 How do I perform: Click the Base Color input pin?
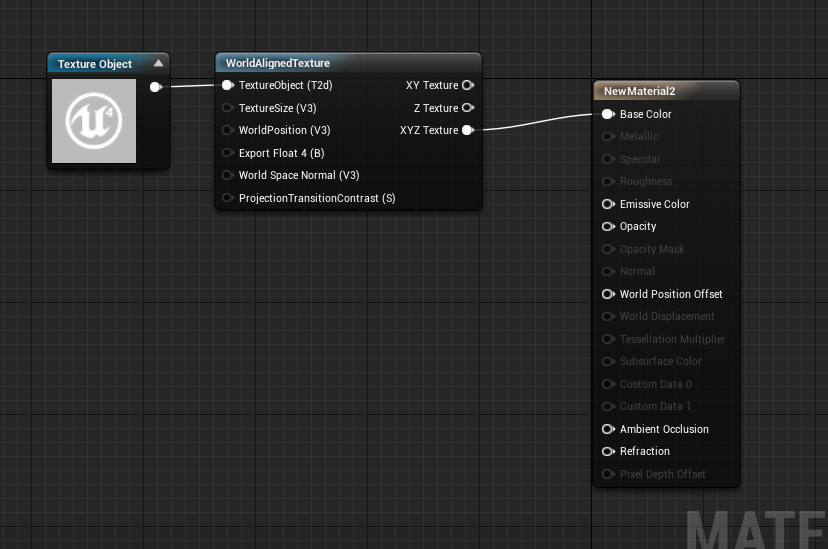point(608,114)
